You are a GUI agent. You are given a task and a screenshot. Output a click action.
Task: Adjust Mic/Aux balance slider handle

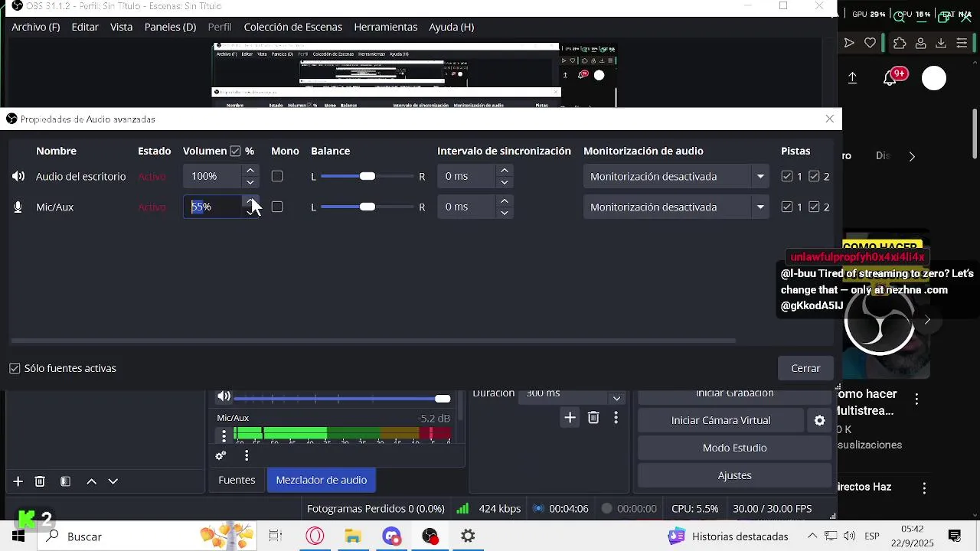click(367, 207)
